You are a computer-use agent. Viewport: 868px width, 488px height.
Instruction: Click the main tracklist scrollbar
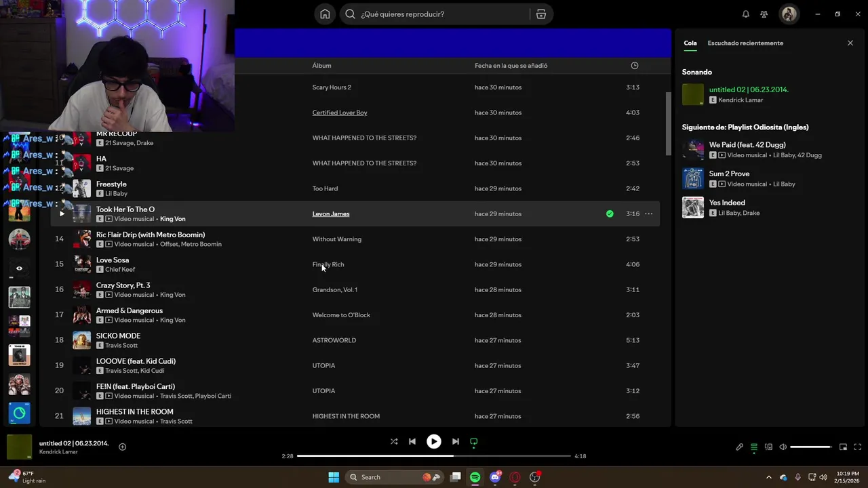668,123
